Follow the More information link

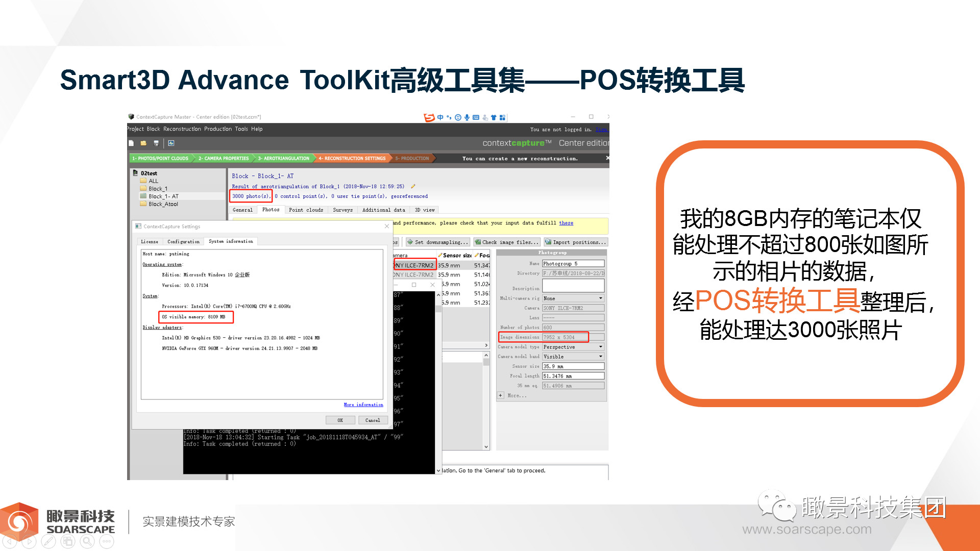point(363,405)
